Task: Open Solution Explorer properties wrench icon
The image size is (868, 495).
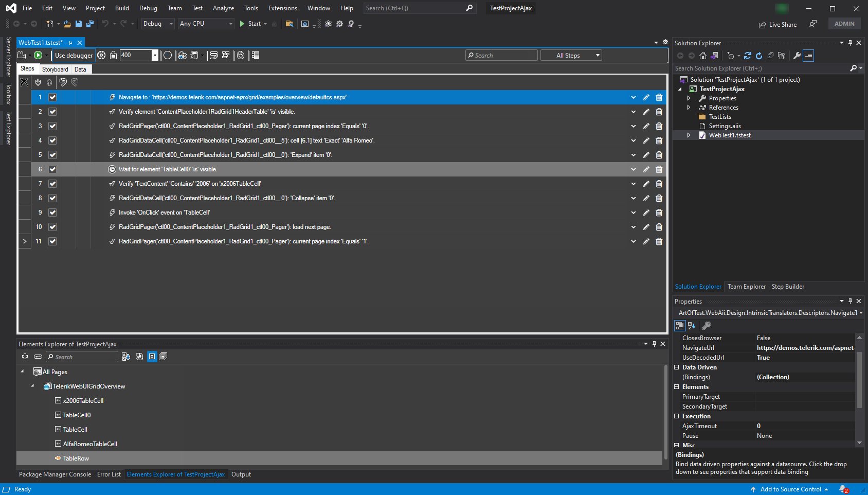Action: pyautogui.click(x=797, y=56)
